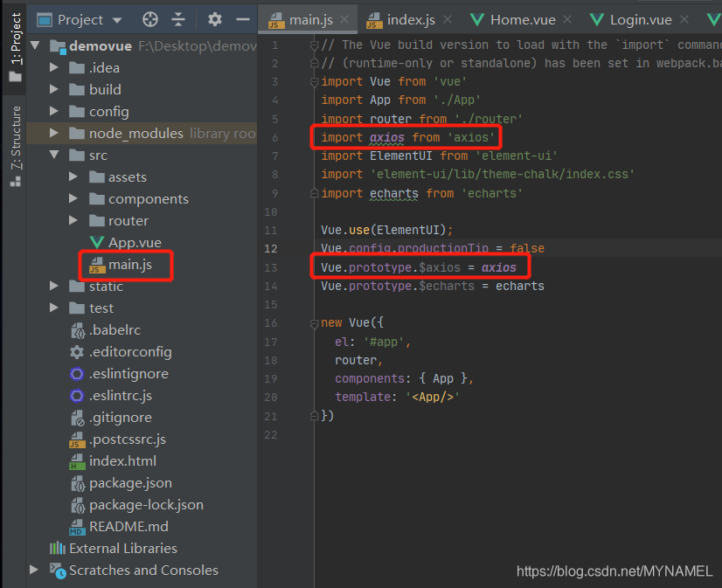This screenshot has height=588, width=722.
Task: Click the axios identifier on line 6
Action: pos(387,137)
